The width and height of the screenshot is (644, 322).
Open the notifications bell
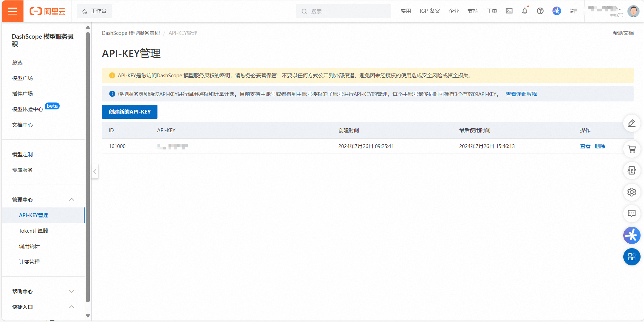click(x=525, y=11)
